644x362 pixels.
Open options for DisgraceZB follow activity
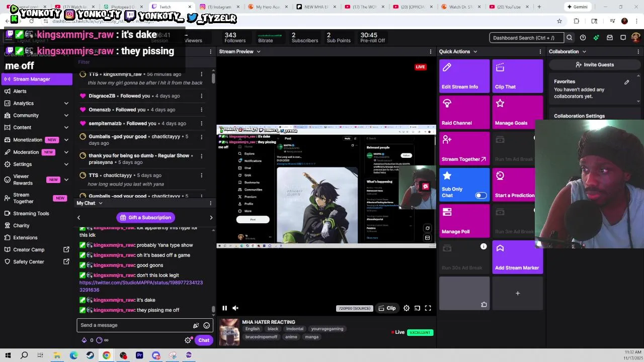(201, 96)
